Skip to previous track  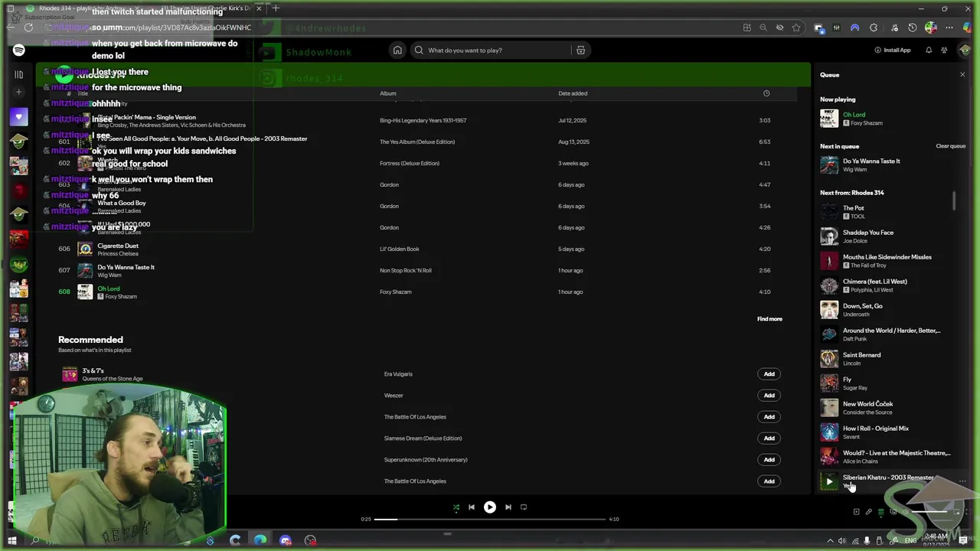[472, 507]
